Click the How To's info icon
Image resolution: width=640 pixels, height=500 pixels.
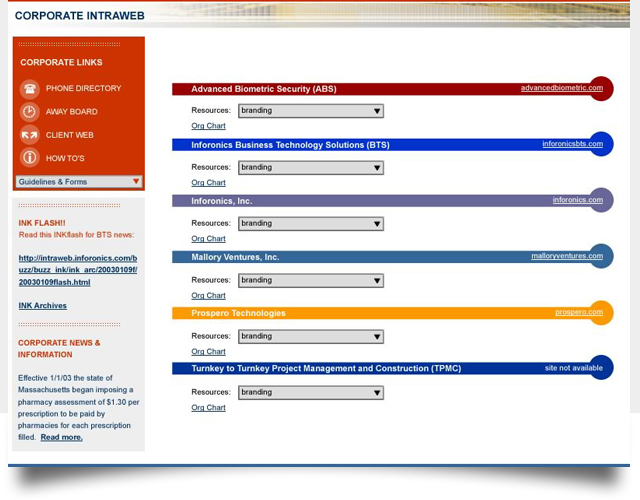[x=29, y=158]
